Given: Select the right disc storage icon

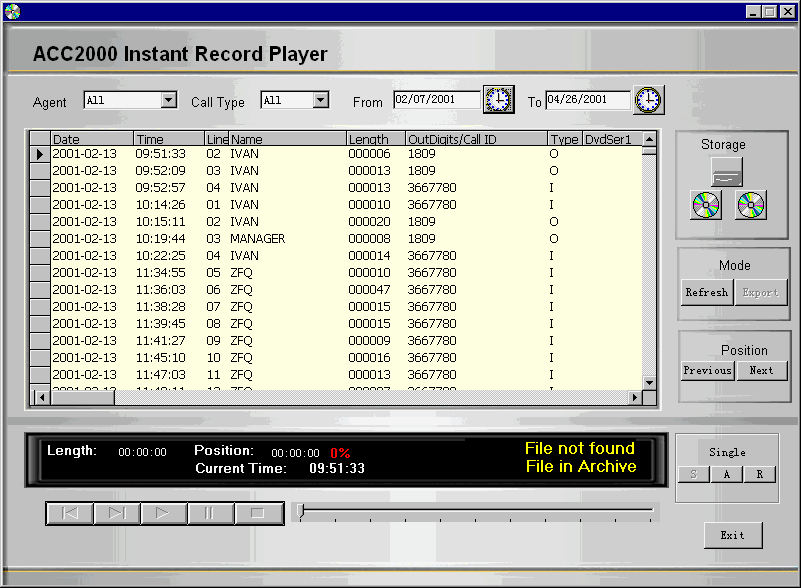Looking at the screenshot, I should (x=751, y=206).
